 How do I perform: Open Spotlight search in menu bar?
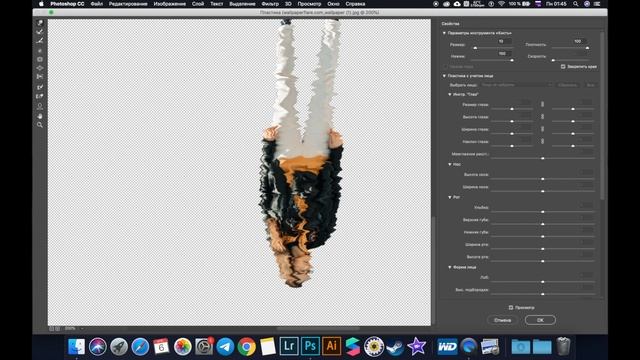click(x=576, y=4)
